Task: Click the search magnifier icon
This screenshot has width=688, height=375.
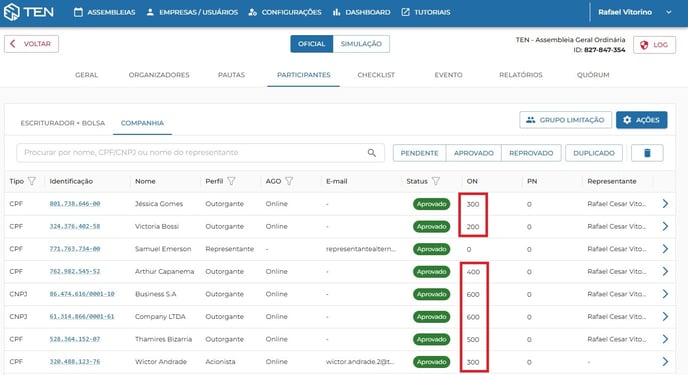Action: 372,153
